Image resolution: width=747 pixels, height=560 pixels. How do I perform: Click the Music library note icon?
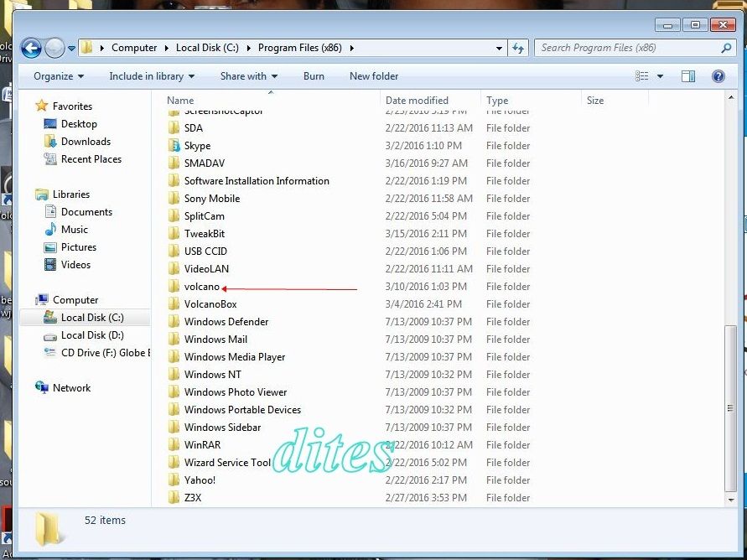pos(50,230)
